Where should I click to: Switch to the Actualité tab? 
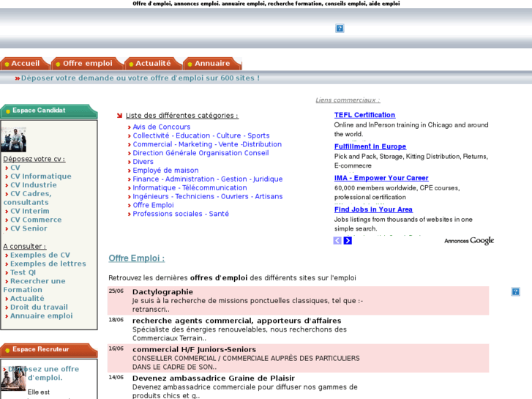click(151, 64)
